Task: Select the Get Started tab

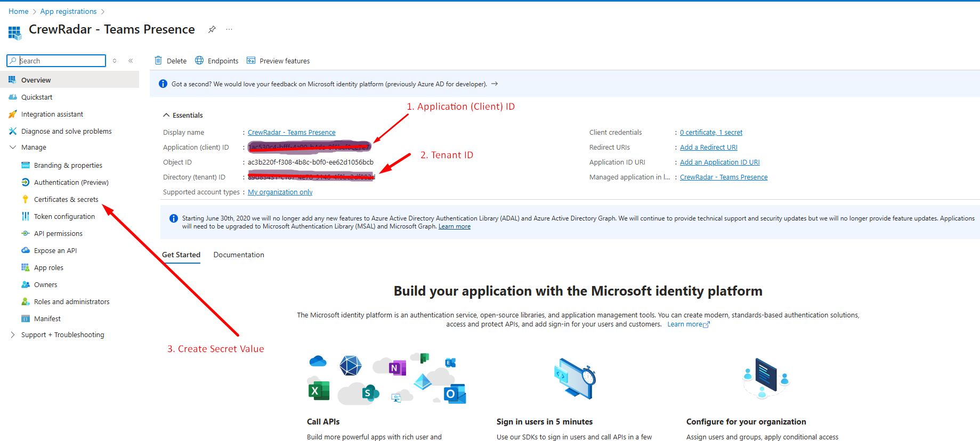Action: tap(181, 255)
